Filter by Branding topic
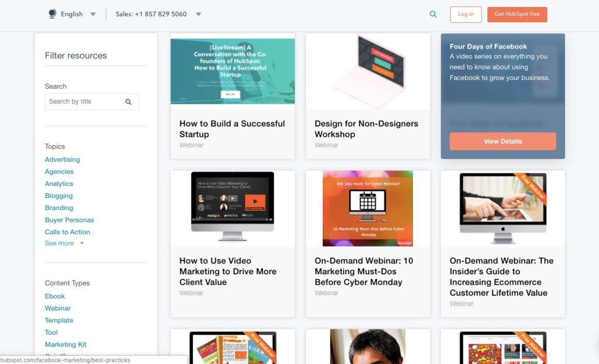Viewport: 599px width, 364px height. [59, 208]
